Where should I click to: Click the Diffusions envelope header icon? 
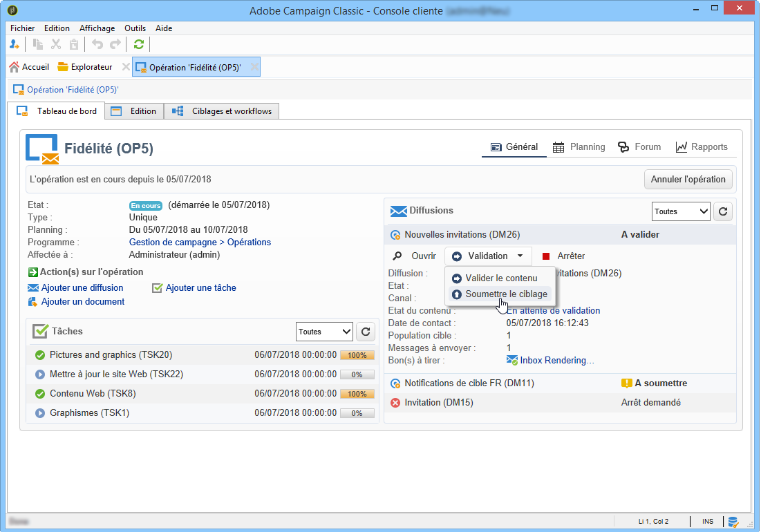(398, 211)
